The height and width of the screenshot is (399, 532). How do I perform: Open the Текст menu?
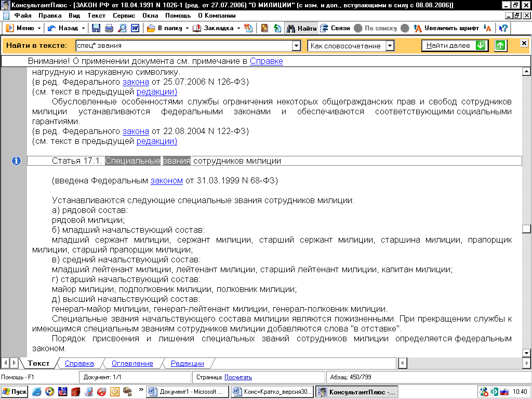coord(96,16)
